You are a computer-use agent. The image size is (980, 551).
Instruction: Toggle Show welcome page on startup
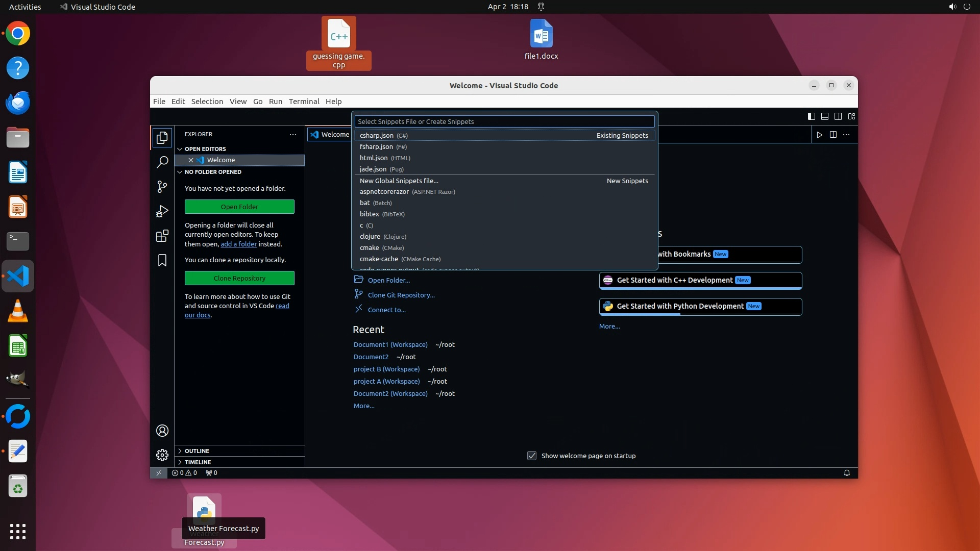(x=532, y=456)
